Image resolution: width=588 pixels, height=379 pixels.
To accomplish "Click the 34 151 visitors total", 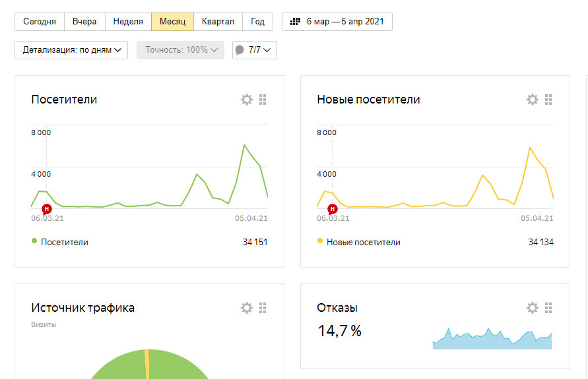I will pos(255,243).
